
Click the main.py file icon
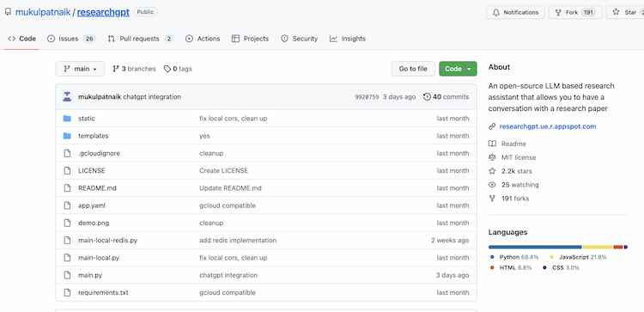point(67,275)
